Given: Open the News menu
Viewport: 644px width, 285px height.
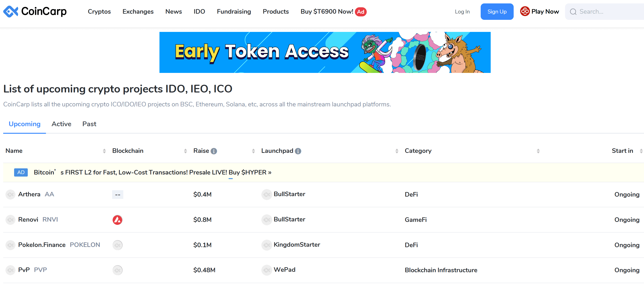Looking at the screenshot, I should [x=174, y=12].
